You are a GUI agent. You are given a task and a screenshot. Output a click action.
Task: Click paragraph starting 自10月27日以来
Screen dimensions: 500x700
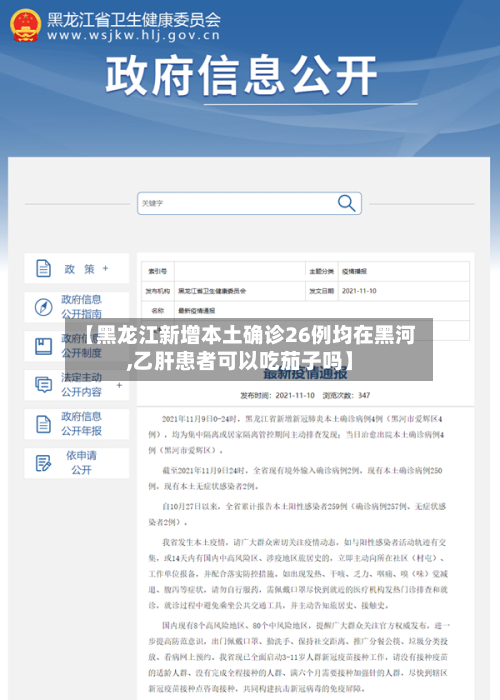[297, 514]
